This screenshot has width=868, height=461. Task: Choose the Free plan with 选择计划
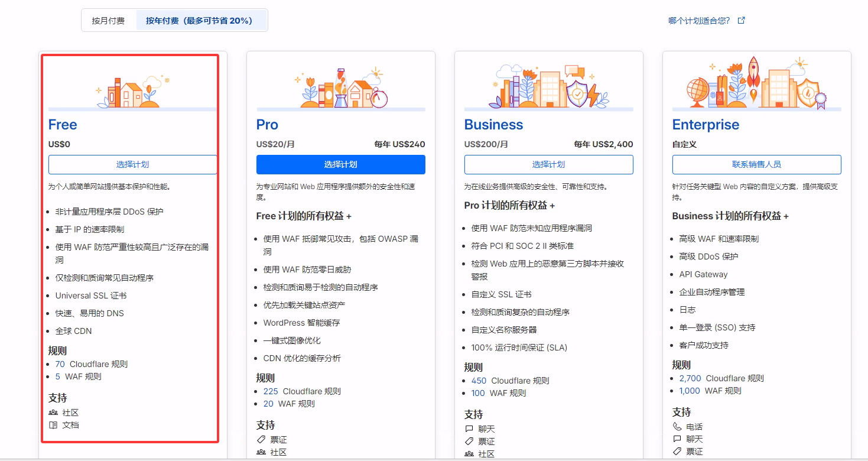coord(132,164)
